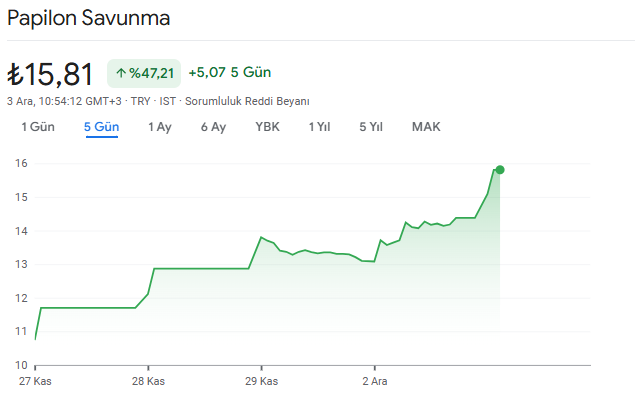The image size is (635, 395).
Task: Click the up-arrow percent change badge
Action: tap(144, 73)
